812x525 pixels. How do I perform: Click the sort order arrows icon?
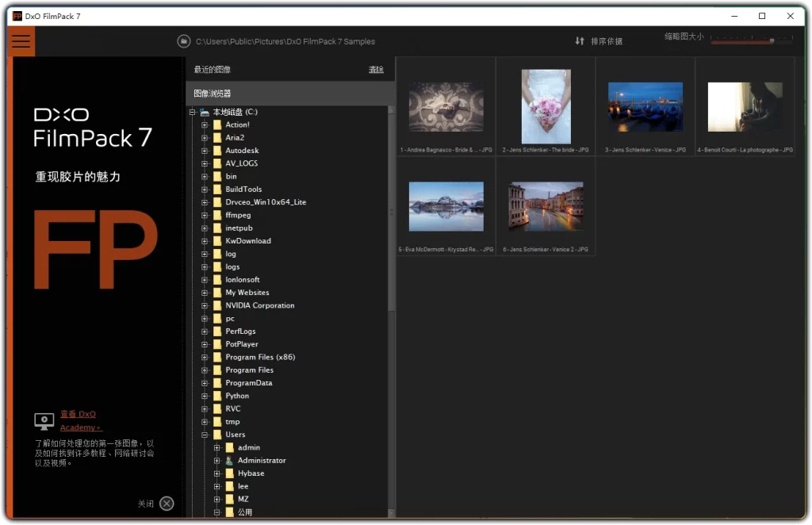pos(580,41)
